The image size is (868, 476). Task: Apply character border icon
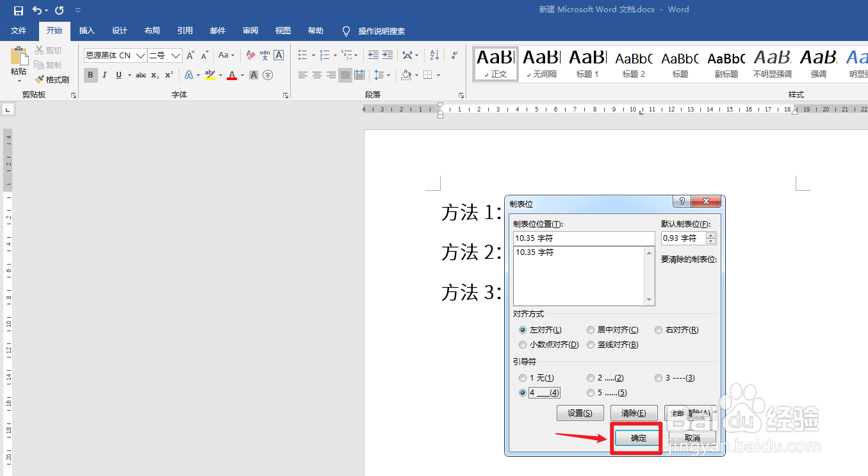(279, 56)
